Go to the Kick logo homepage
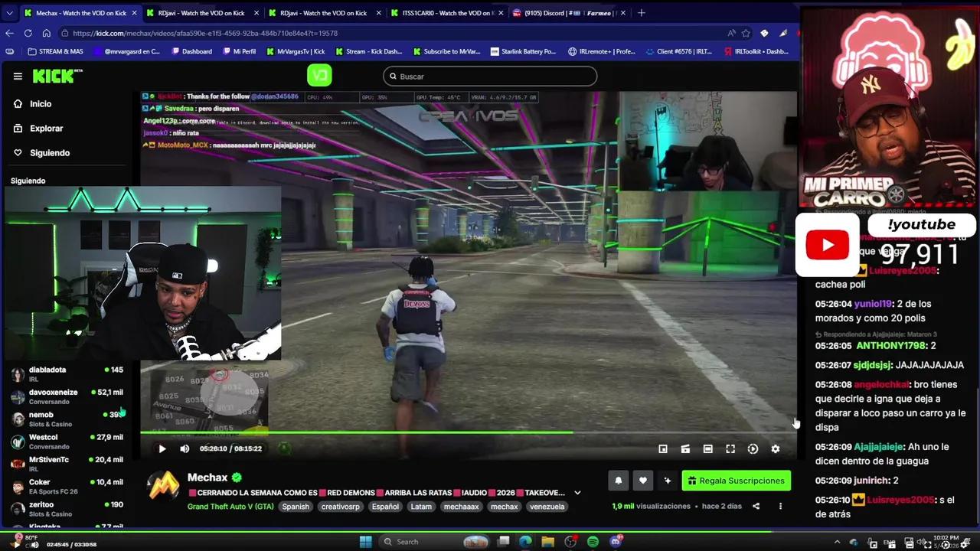The image size is (980, 551). [x=57, y=76]
